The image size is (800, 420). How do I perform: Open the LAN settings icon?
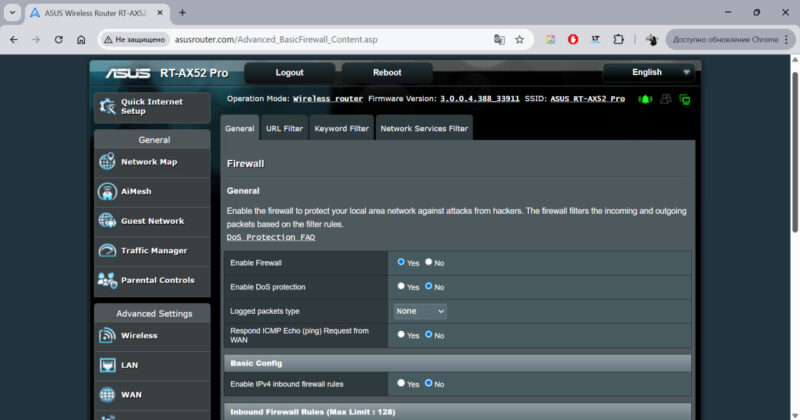point(107,365)
